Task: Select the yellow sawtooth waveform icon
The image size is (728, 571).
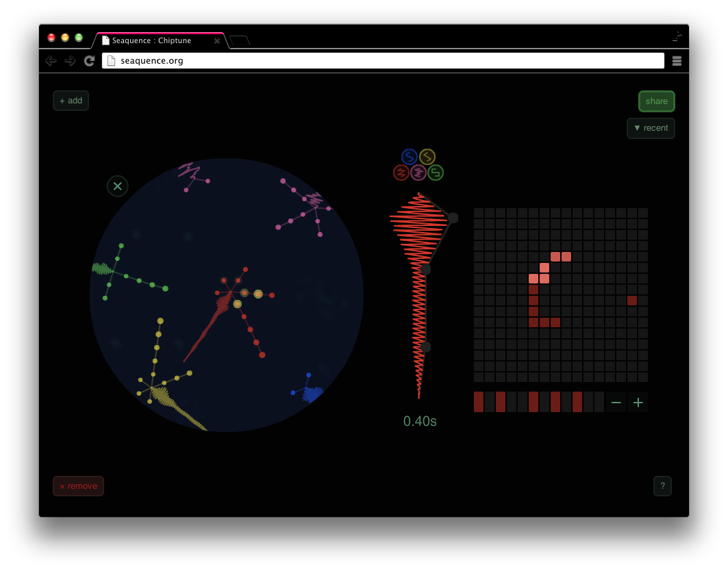Action: [427, 157]
